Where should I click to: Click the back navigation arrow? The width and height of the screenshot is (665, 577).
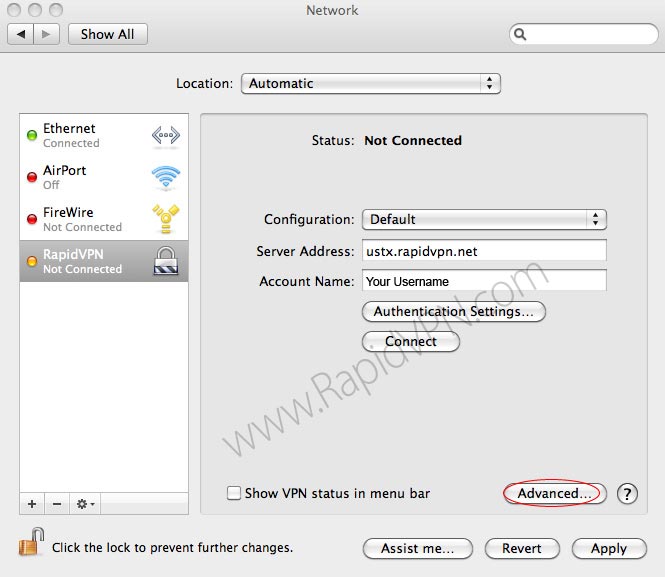(x=20, y=34)
